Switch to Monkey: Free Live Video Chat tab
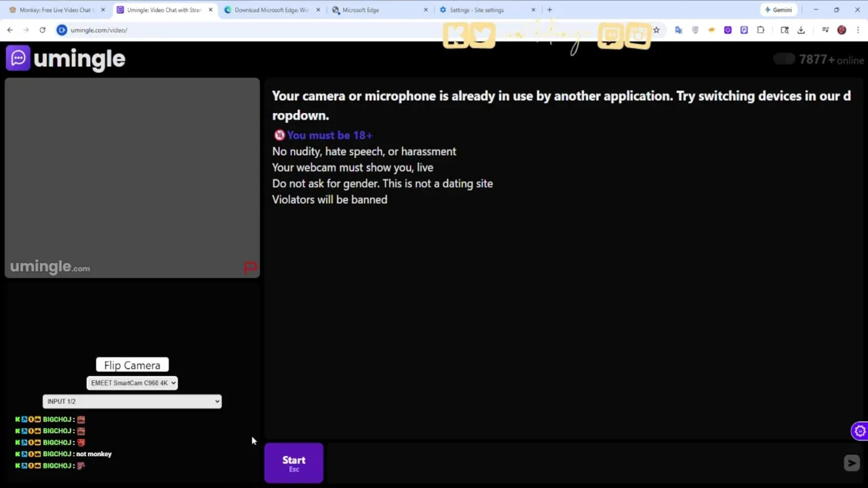The image size is (868, 488). pyautogui.click(x=56, y=10)
